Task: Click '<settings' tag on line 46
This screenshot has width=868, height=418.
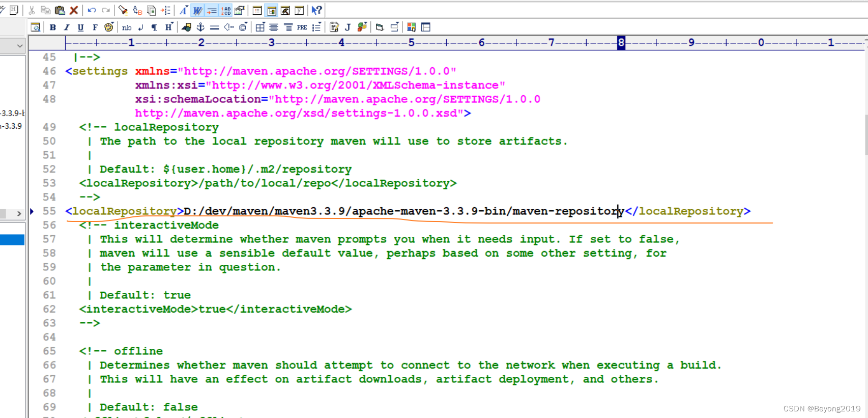Action: pyautogui.click(x=96, y=71)
